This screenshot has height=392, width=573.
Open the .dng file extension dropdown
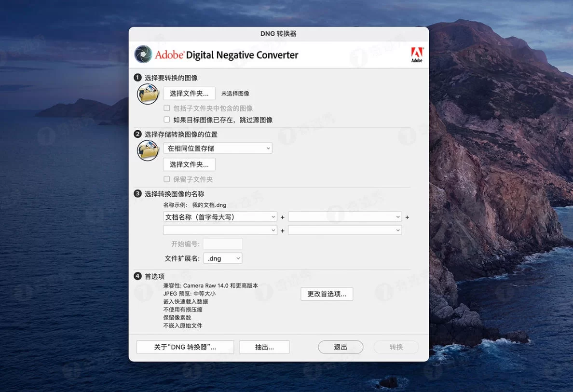point(222,258)
